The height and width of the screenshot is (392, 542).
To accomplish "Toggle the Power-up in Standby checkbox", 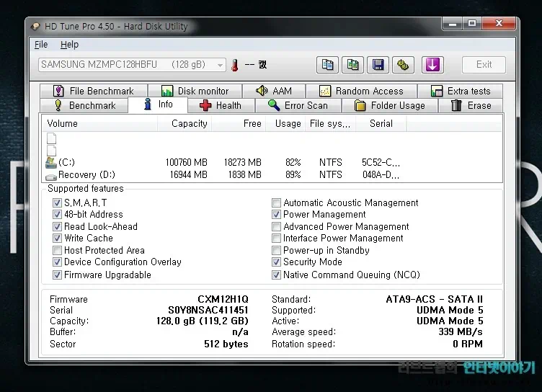I will pos(276,250).
